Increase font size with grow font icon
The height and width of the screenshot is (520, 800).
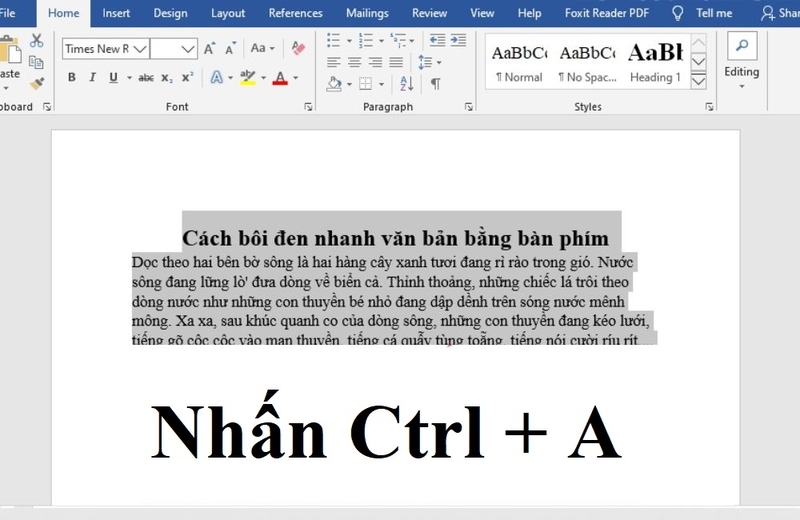coord(209,49)
